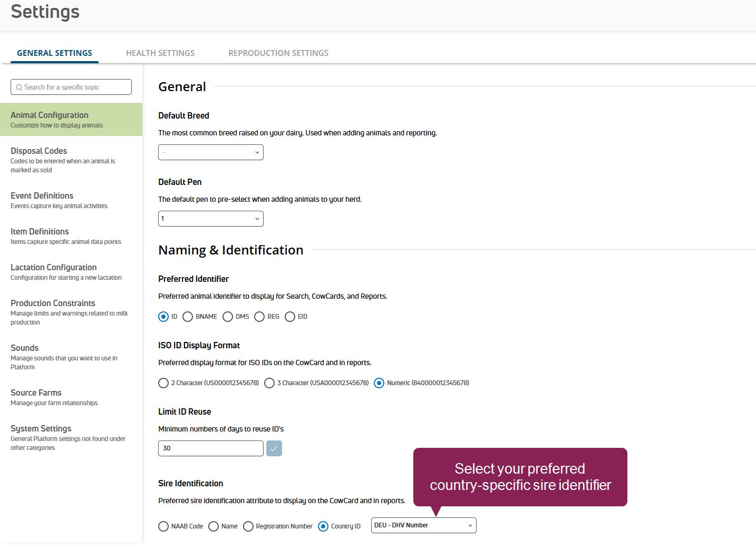Select the BNAME preferred identifier radio
This screenshot has height=549, width=756.
click(188, 317)
